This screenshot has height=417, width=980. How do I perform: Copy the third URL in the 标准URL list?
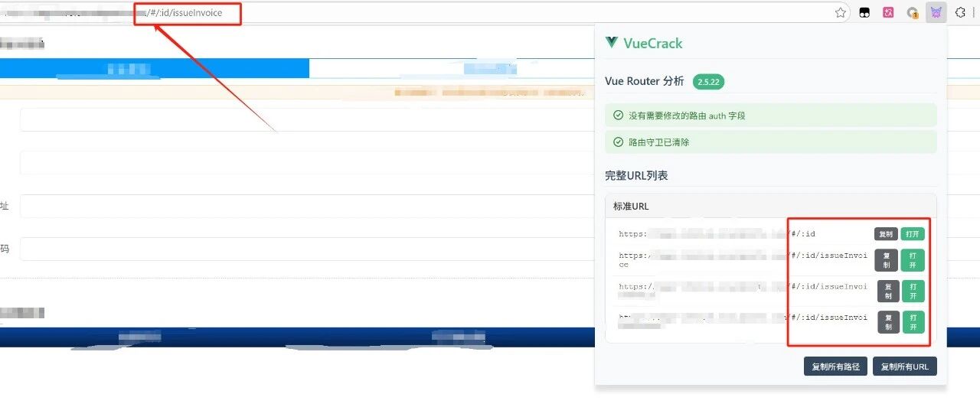pyautogui.click(x=887, y=291)
